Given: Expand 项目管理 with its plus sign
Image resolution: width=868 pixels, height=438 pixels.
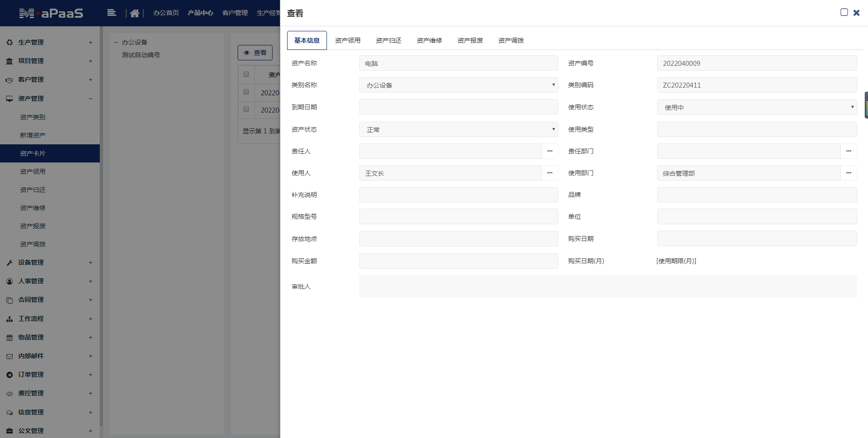Looking at the screenshot, I should point(90,61).
